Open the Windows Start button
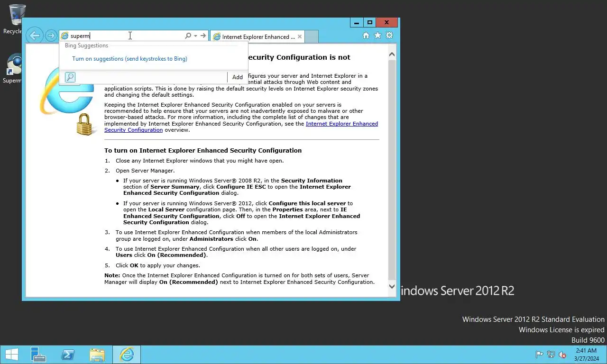 point(12,355)
